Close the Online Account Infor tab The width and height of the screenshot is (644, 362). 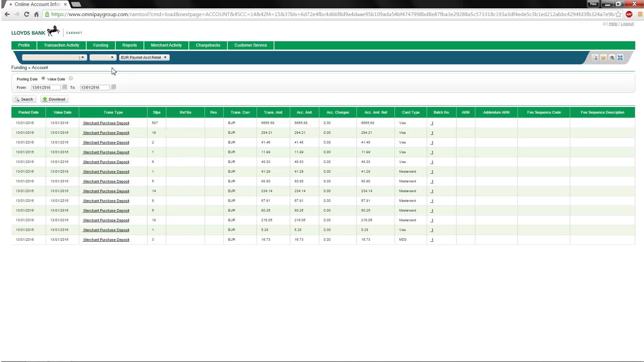click(65, 4)
